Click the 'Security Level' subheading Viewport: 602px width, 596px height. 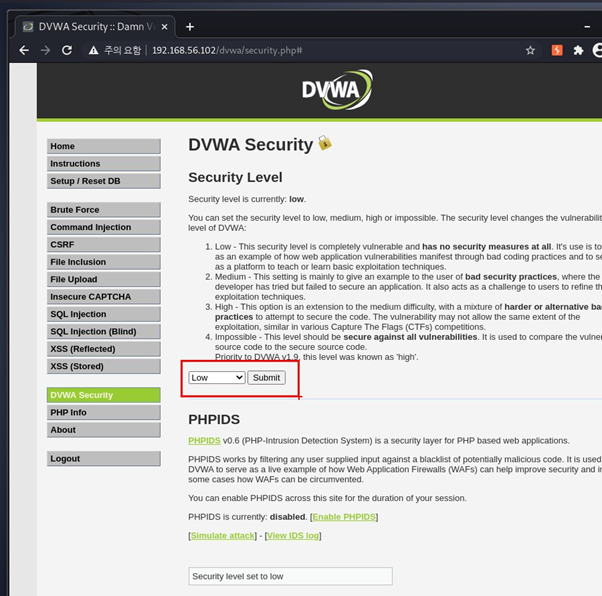235,177
